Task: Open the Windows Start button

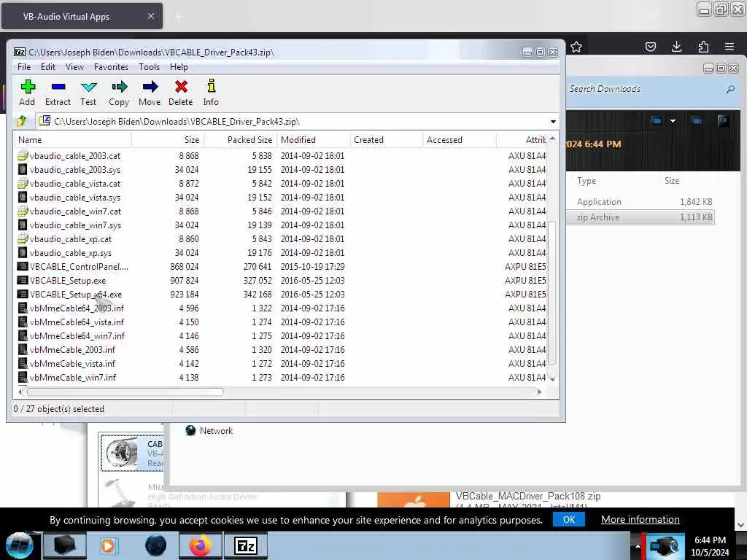Action: 20,545
